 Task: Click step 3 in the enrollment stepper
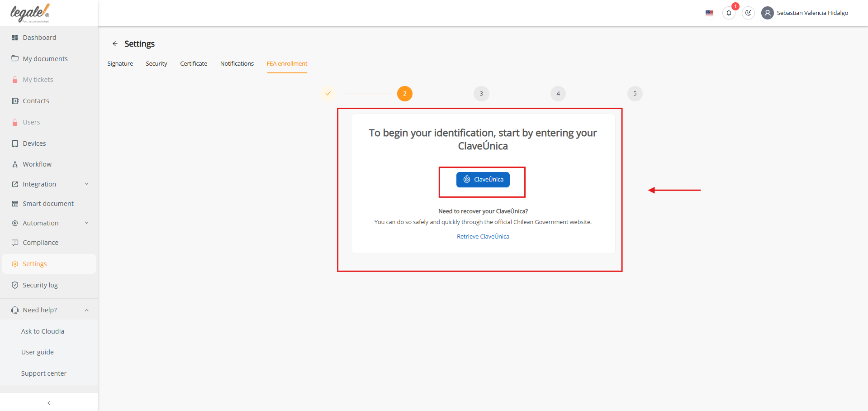[481, 94]
